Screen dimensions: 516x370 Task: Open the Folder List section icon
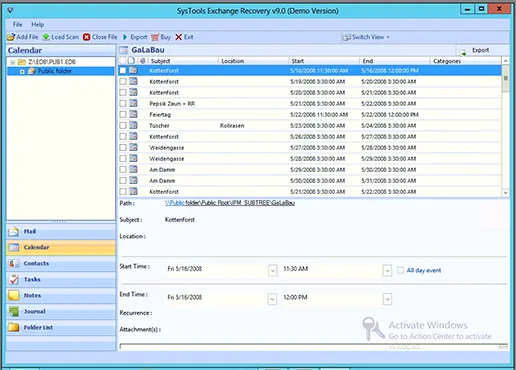14,327
